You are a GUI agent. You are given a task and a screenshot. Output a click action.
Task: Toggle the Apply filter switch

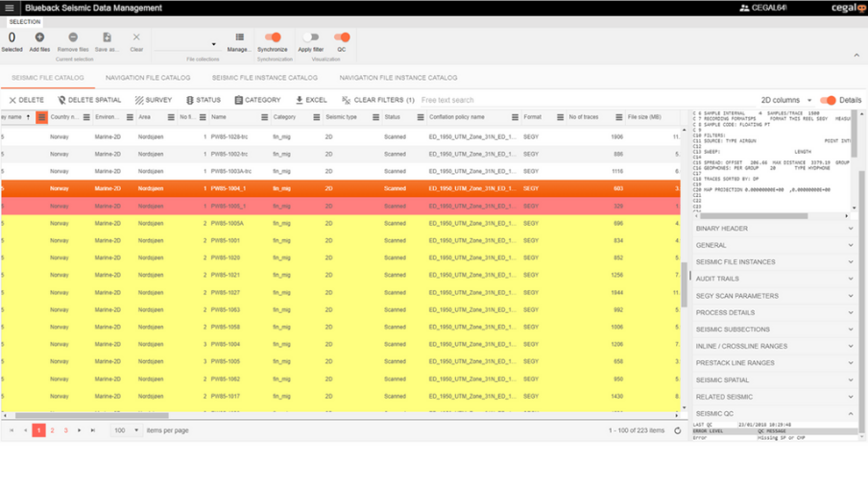(311, 37)
